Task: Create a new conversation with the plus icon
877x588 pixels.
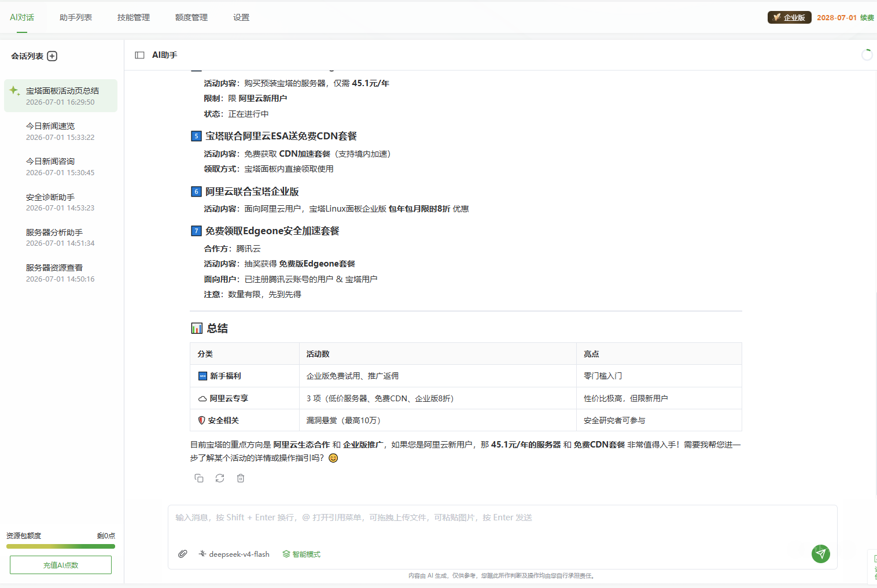Action: (52, 56)
